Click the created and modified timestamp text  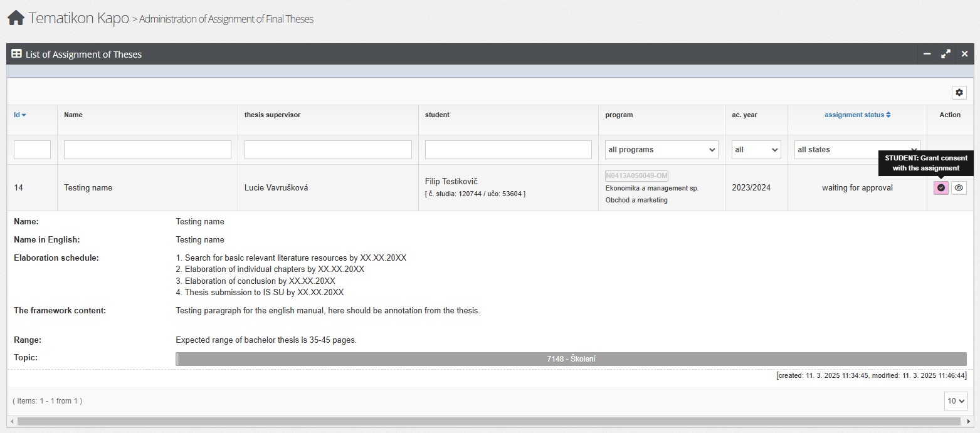pyautogui.click(x=872, y=375)
